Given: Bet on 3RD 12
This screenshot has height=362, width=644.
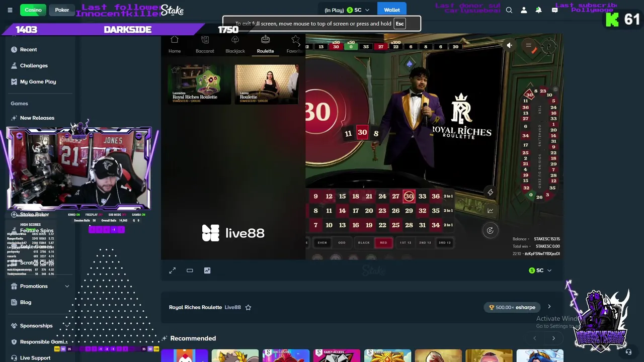Looking at the screenshot, I should tap(445, 243).
